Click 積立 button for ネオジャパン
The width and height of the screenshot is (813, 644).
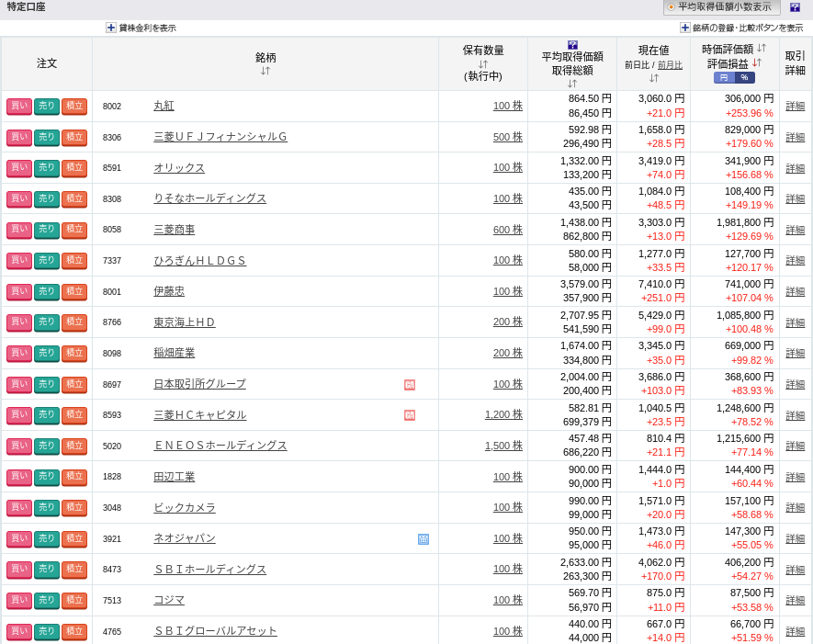tap(74, 539)
